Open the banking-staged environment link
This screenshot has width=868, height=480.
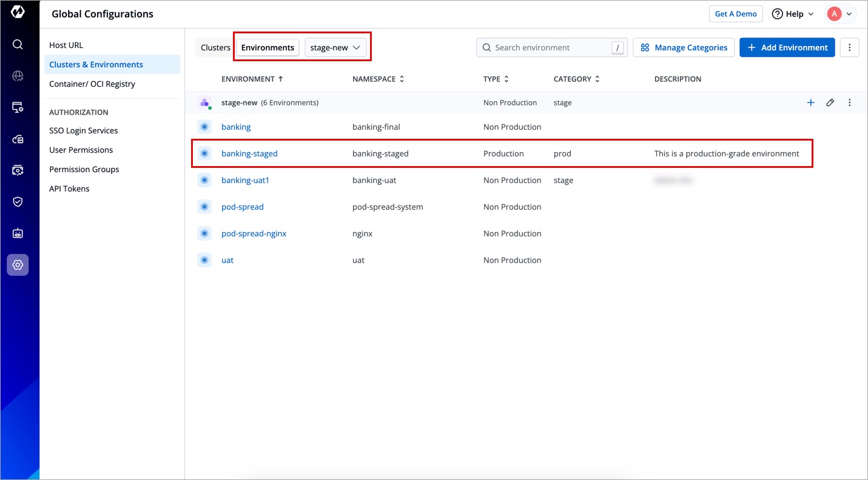249,153
